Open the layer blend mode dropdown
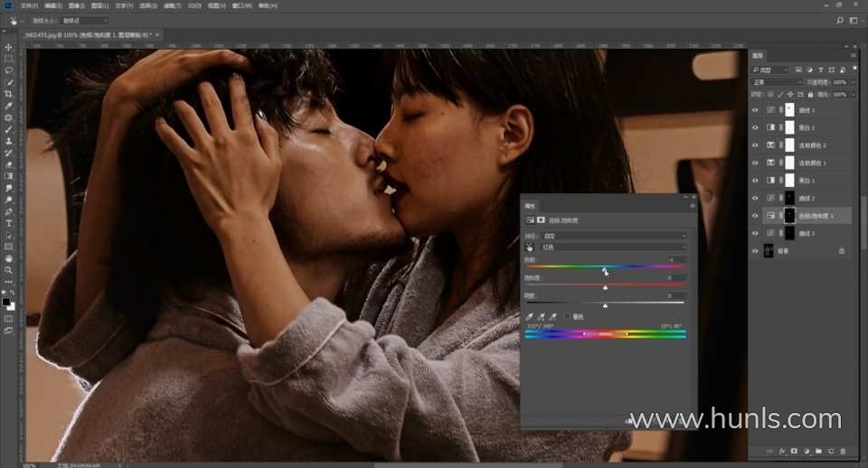Screen dimensions: 868x468 [x=776, y=82]
